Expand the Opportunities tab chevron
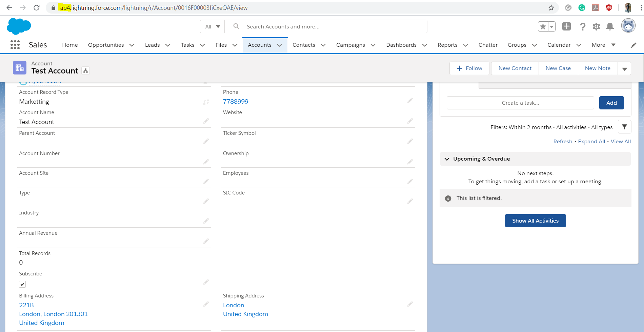Screen dimensions: 644x332 pyautogui.click(x=132, y=45)
